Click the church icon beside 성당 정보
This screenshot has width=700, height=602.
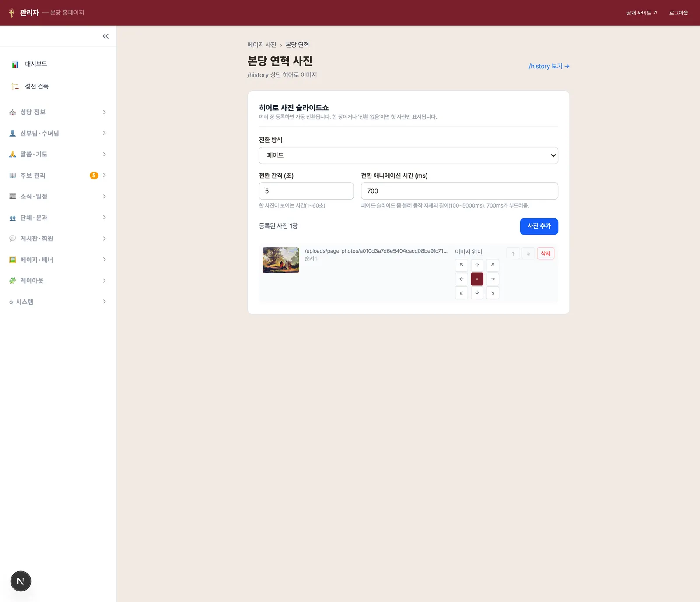pos(13,113)
